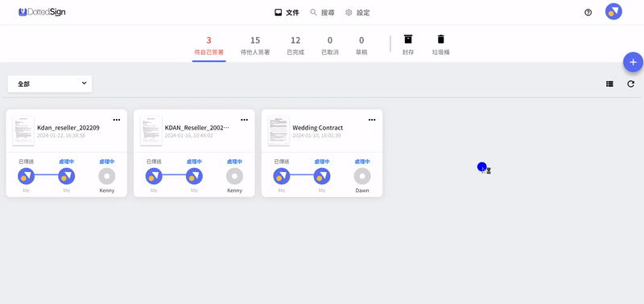Click the DottedSign logo
The width and height of the screenshot is (644, 304).
click(x=42, y=12)
